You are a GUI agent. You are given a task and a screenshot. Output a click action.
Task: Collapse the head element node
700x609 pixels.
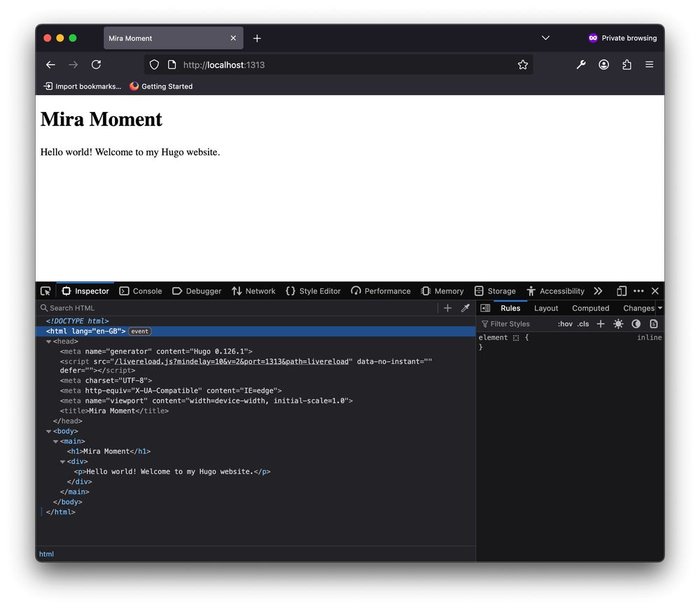48,342
